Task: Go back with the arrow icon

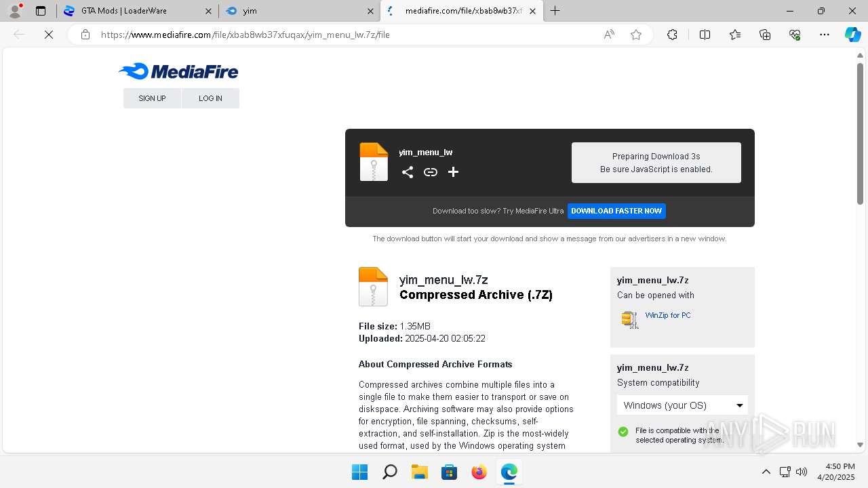Action: 19,35
